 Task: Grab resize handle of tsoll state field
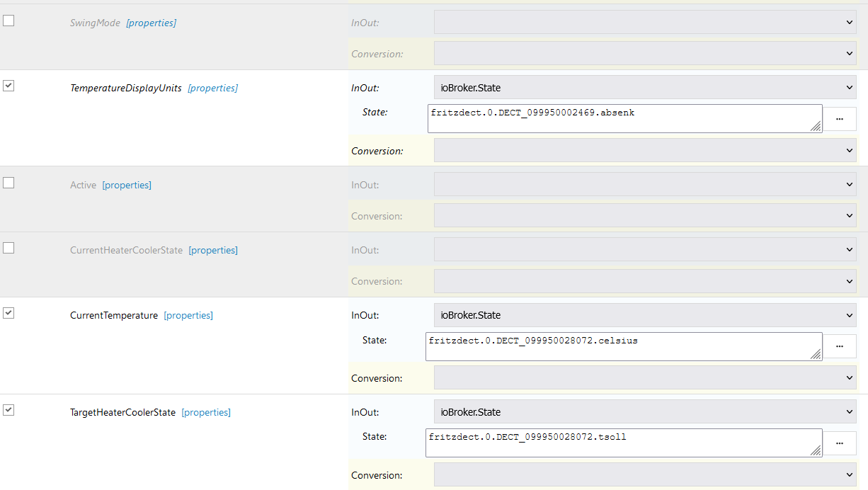point(816,450)
